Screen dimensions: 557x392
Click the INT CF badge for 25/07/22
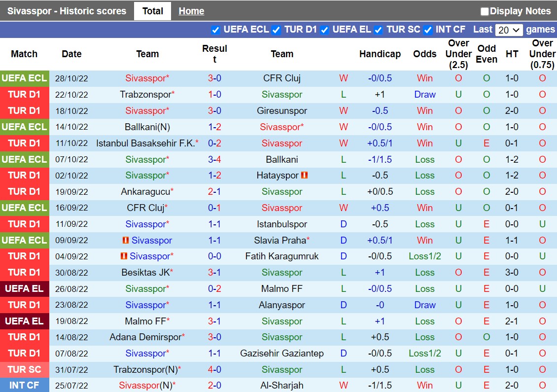(x=25, y=385)
